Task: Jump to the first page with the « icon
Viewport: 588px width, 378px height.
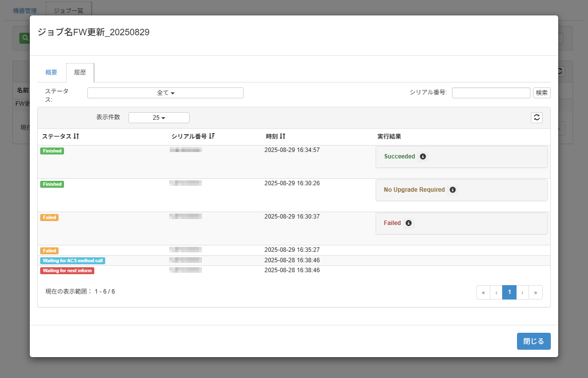Action: 483,292
